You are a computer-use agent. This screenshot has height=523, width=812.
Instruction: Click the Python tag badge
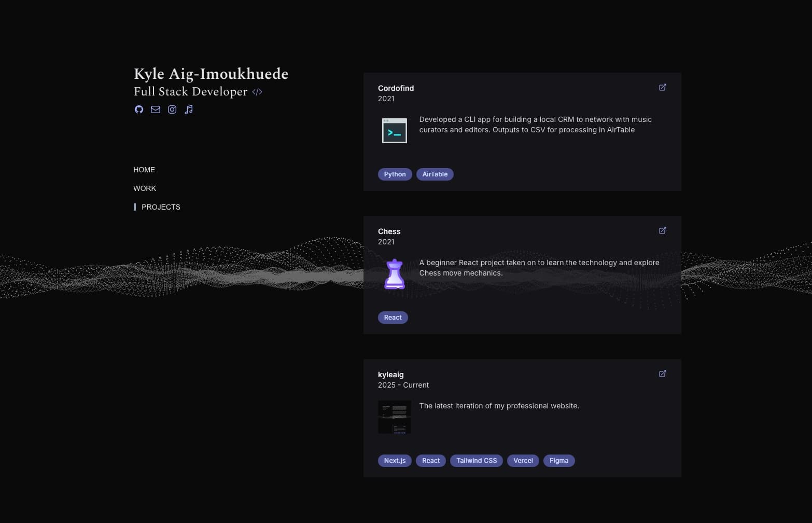click(x=395, y=174)
